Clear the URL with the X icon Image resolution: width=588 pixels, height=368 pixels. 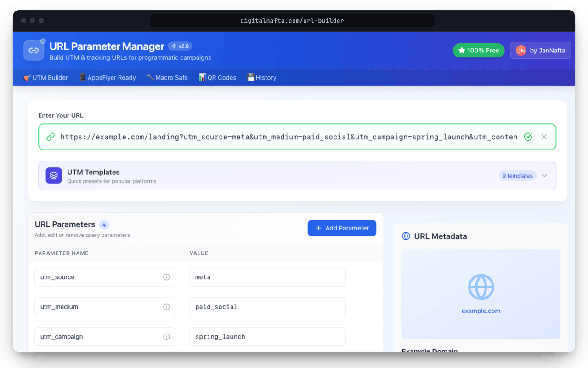pos(544,137)
